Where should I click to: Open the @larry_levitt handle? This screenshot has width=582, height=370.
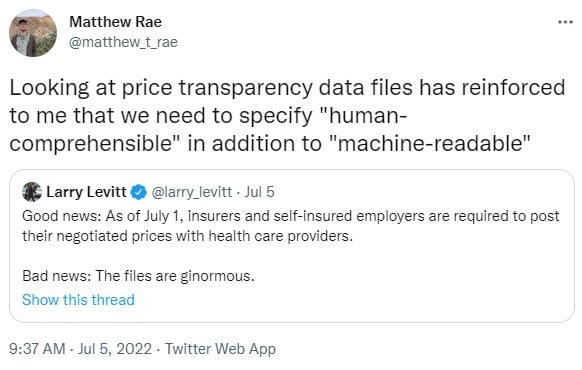tap(192, 192)
